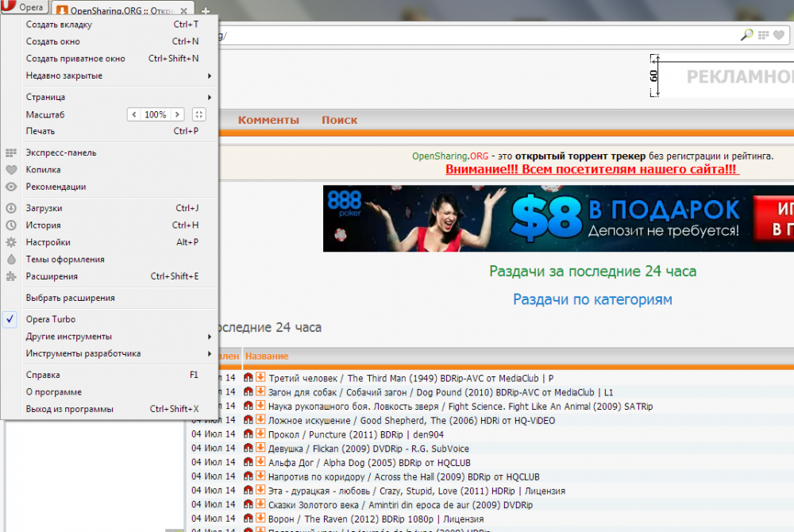794x532 pixels.
Task: Toggle fullscreen icon next to zoom
Action: [x=199, y=114]
